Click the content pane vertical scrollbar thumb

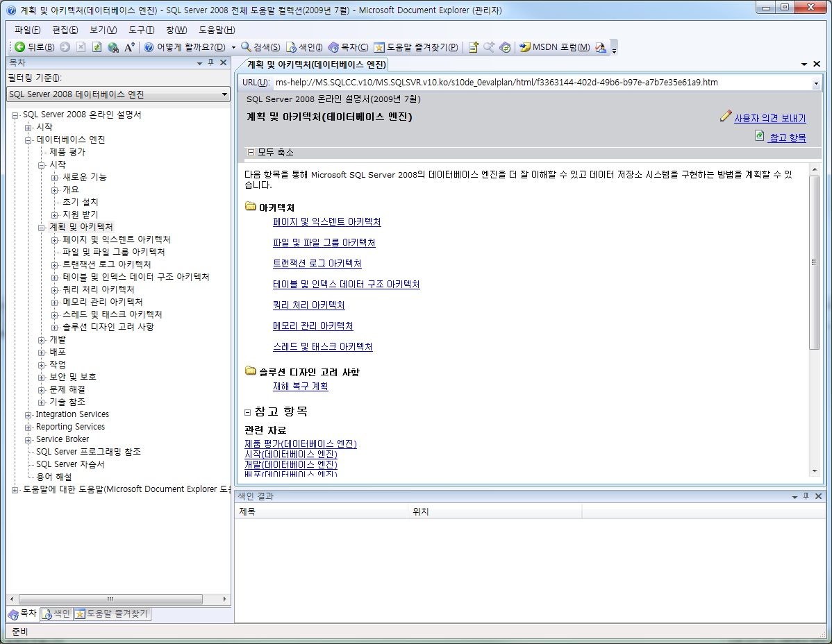(815, 262)
